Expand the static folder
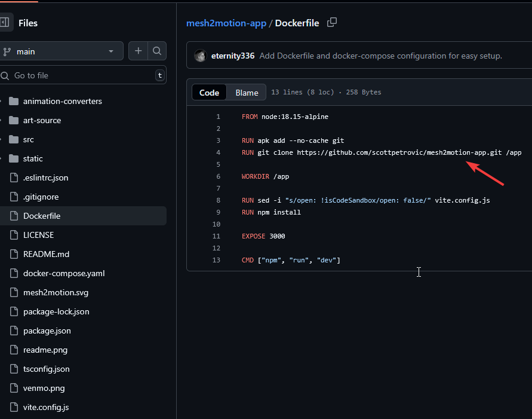The image size is (532, 419). coord(2,158)
